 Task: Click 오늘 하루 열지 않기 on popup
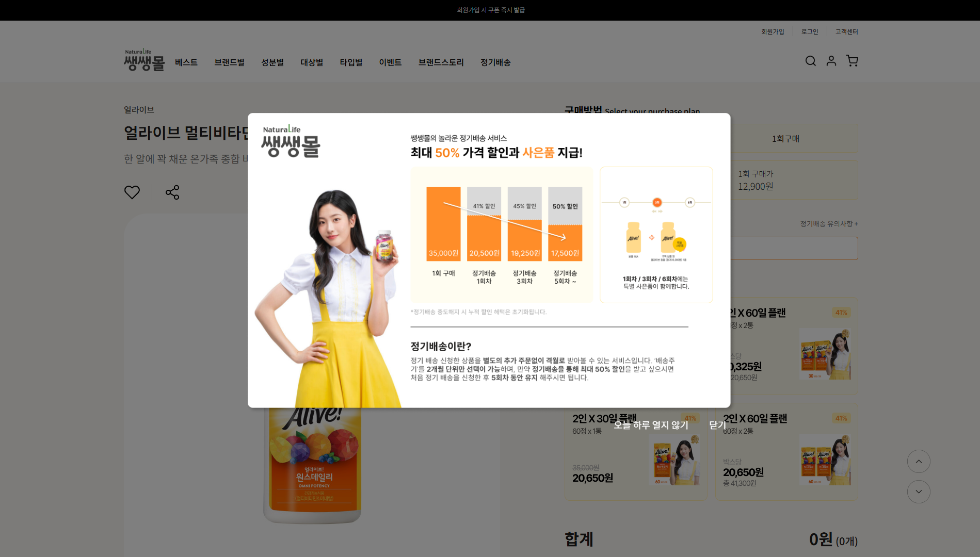coord(651,425)
